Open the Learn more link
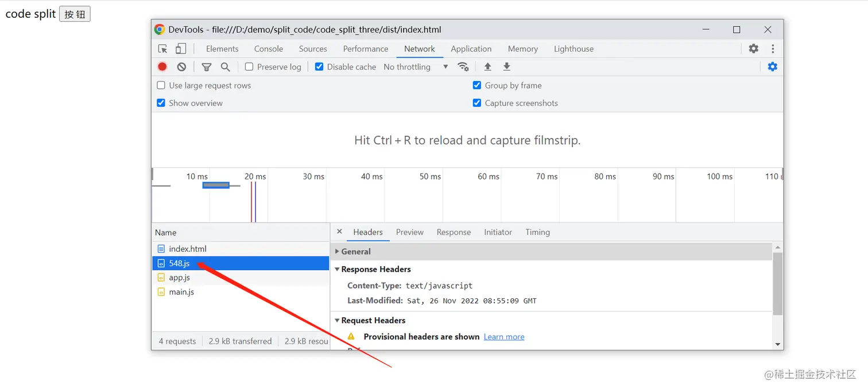Viewport: 868px width, 392px height. [x=504, y=337]
